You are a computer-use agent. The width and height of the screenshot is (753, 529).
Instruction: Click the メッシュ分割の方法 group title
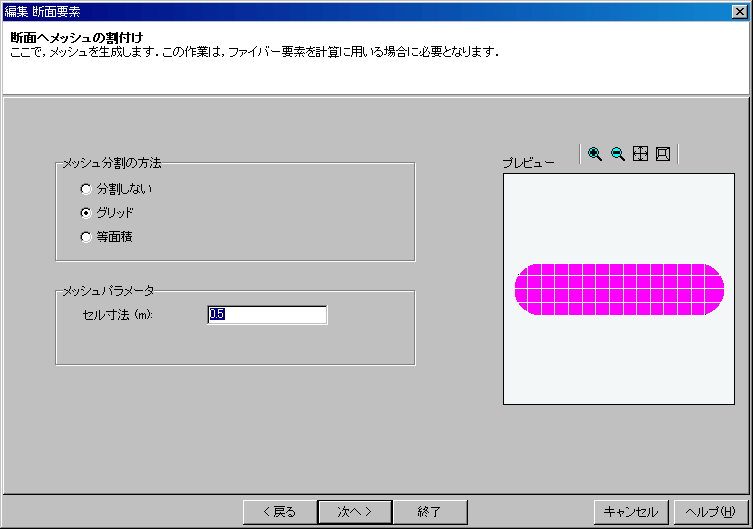click(x=112, y=163)
